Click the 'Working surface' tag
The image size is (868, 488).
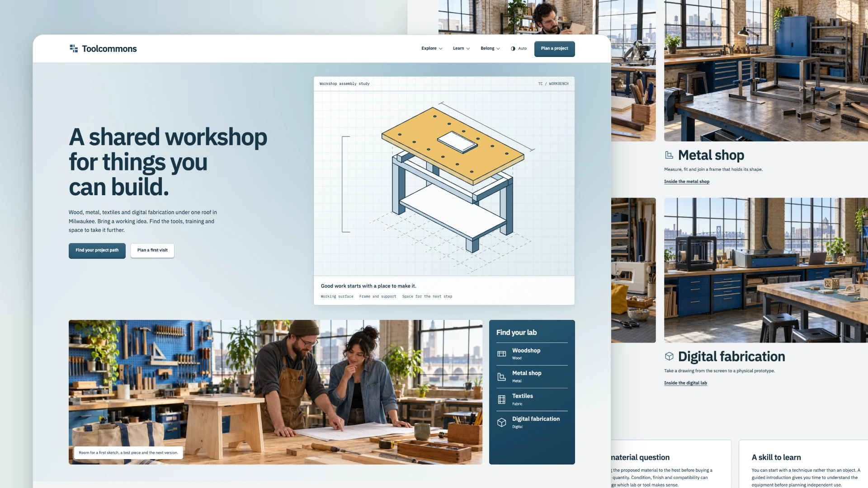click(x=337, y=296)
